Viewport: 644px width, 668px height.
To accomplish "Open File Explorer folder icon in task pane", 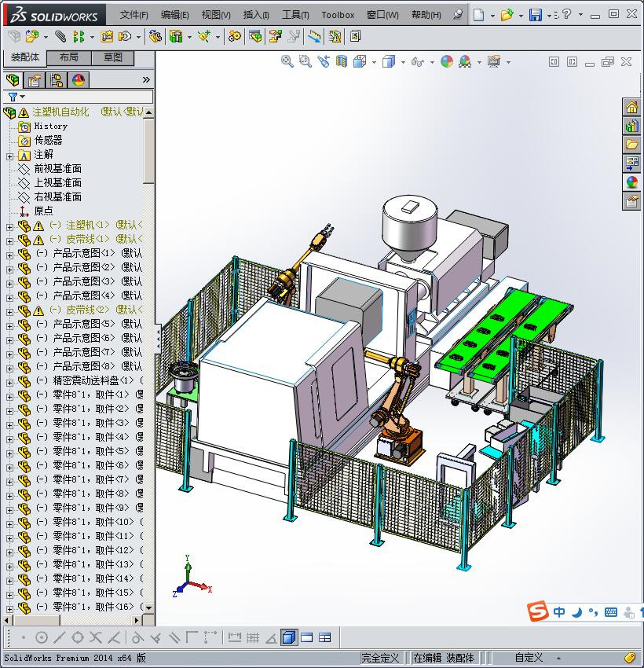I will tap(631, 145).
